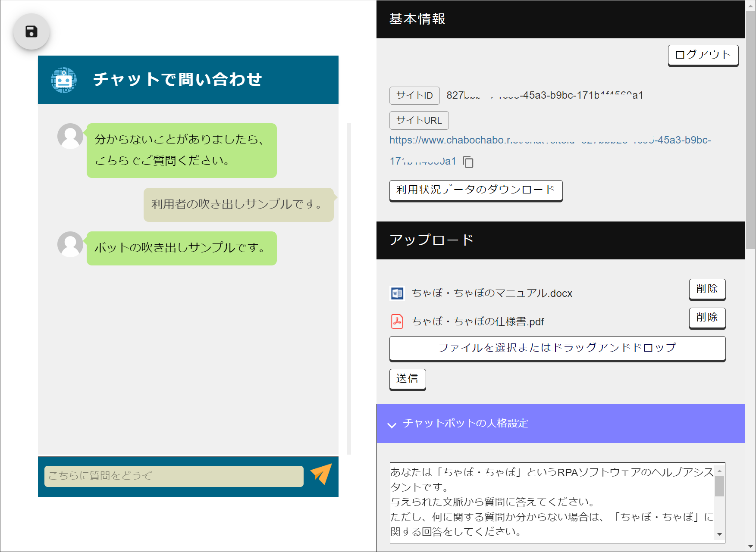
Task: Click the second bot avatar icon
Action: point(70,244)
